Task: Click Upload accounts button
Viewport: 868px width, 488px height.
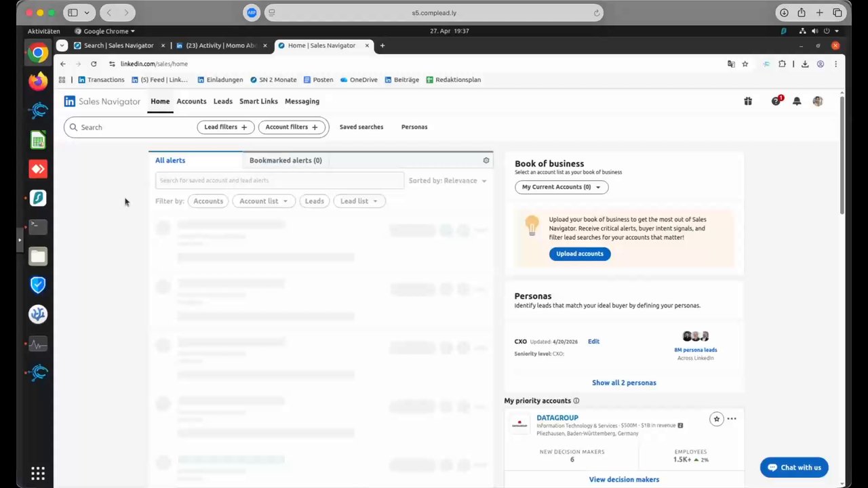Action: coord(580,253)
